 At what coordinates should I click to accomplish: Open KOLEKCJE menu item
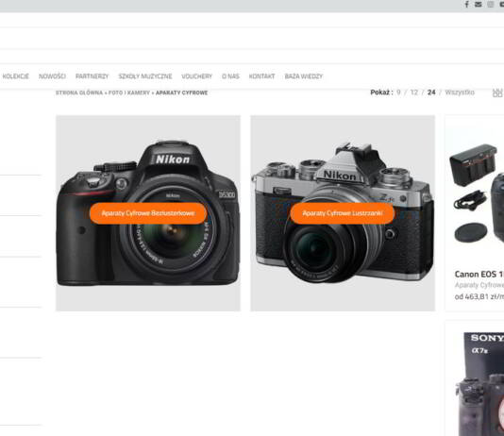[x=16, y=76]
